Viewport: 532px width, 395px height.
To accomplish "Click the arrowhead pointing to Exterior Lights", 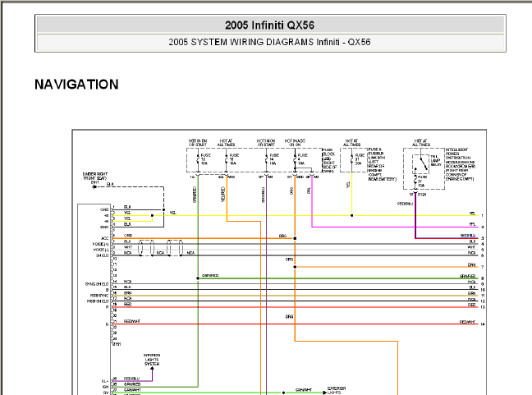I will tap(324, 393).
